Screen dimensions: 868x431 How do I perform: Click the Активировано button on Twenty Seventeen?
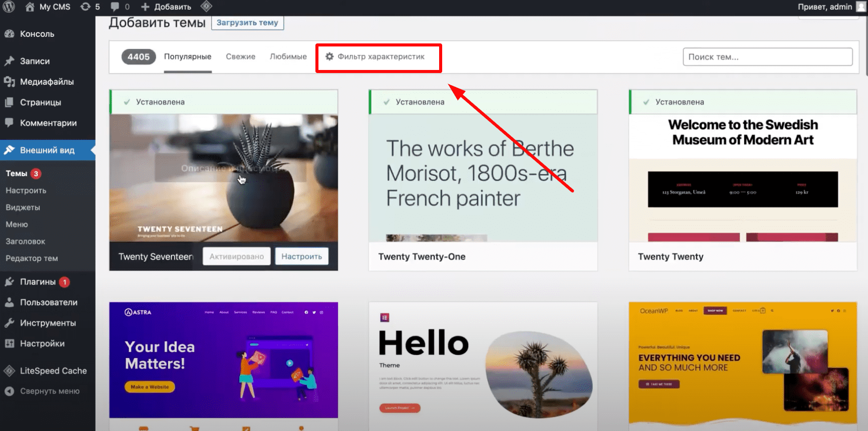click(237, 256)
